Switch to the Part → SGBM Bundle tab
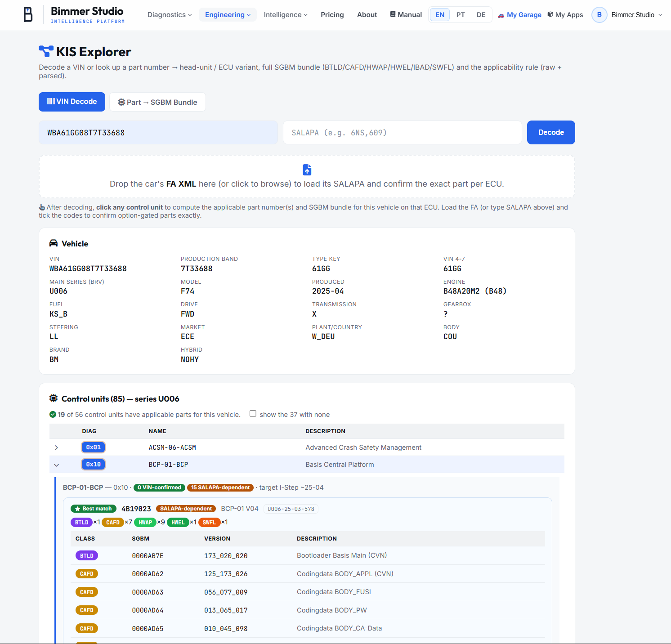671x644 pixels. point(157,102)
